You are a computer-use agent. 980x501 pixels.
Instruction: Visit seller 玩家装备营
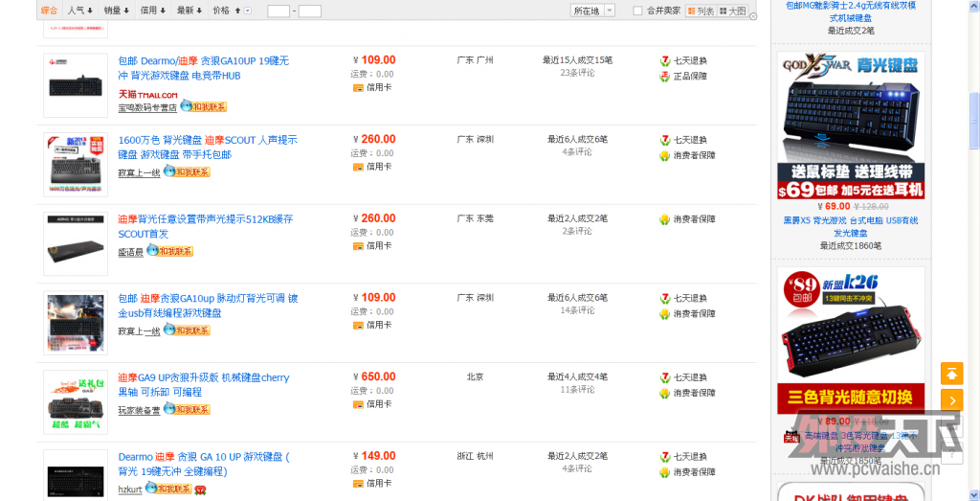point(139,410)
